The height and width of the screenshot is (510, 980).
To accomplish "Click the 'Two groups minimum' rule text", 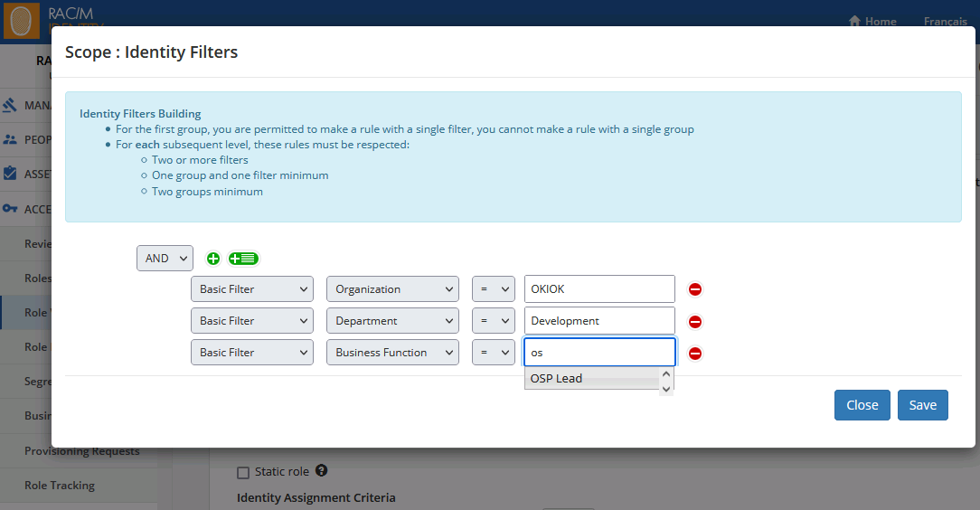I will (208, 192).
